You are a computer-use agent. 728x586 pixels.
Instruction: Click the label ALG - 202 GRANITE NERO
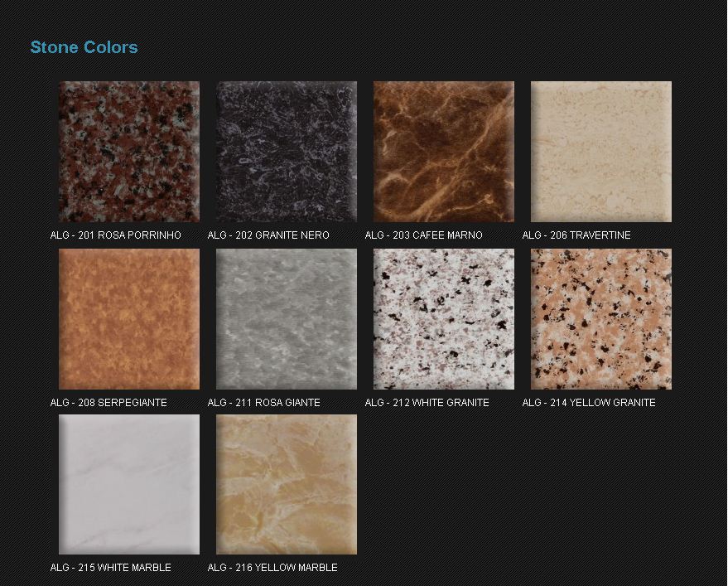pyautogui.click(x=268, y=235)
